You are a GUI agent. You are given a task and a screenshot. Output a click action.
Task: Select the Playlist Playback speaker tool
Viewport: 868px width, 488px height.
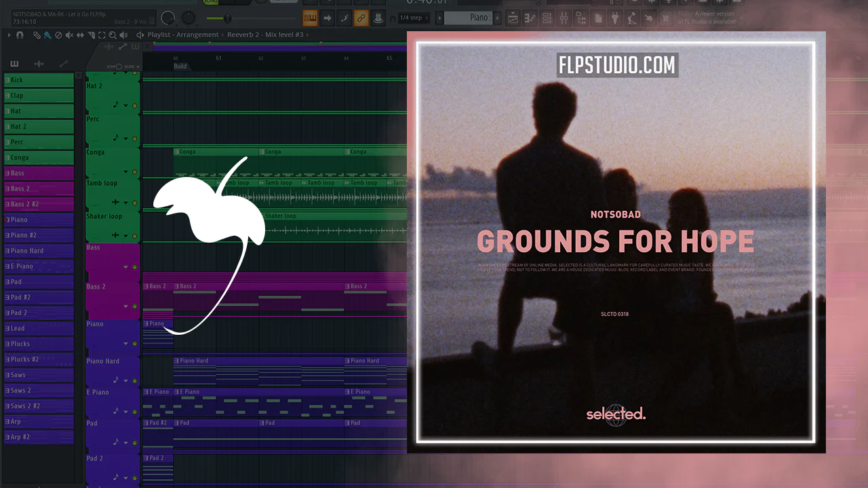[123, 35]
